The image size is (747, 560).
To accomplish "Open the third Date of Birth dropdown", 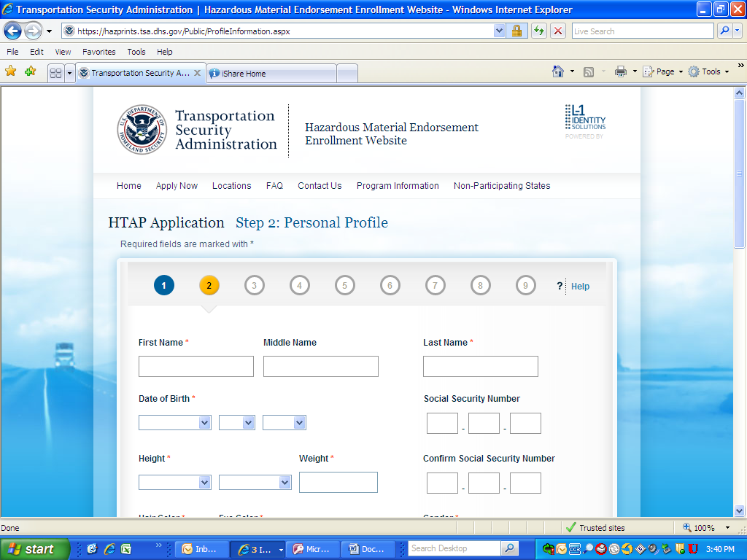I will (285, 422).
